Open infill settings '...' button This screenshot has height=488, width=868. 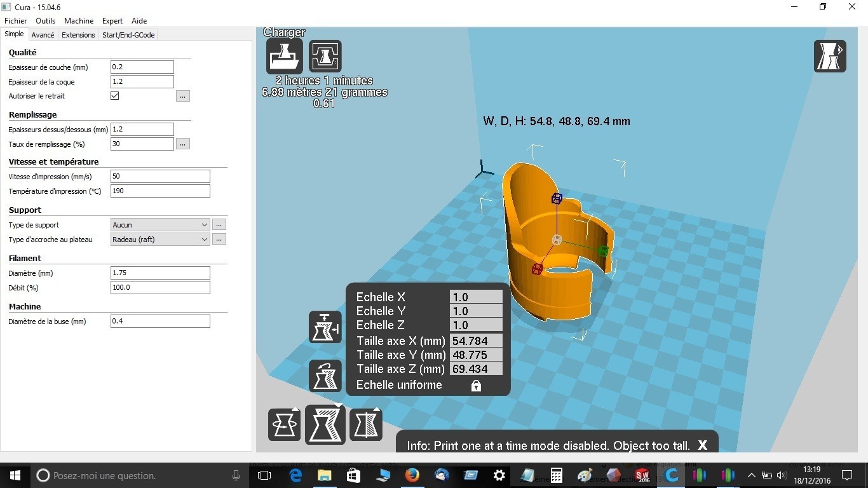183,144
